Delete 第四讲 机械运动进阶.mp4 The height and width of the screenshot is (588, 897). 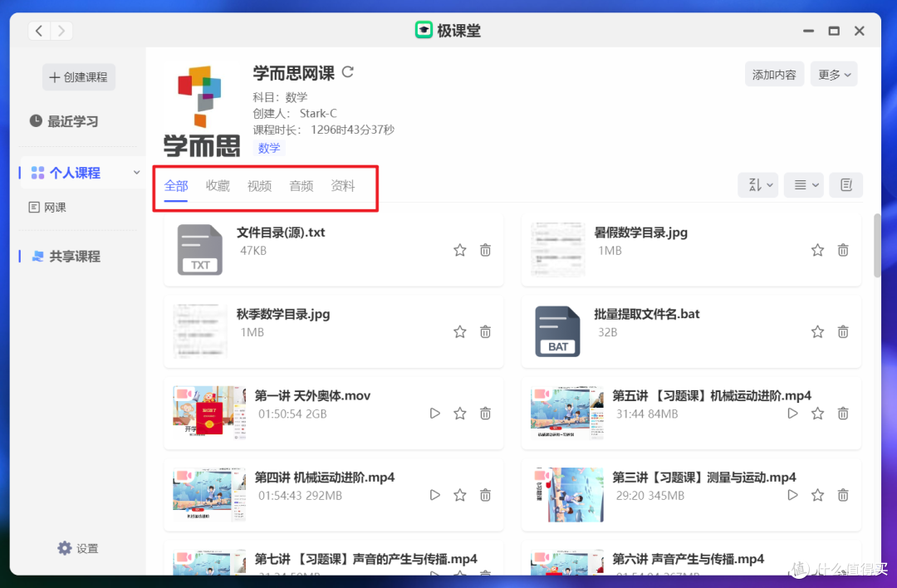[485, 495]
